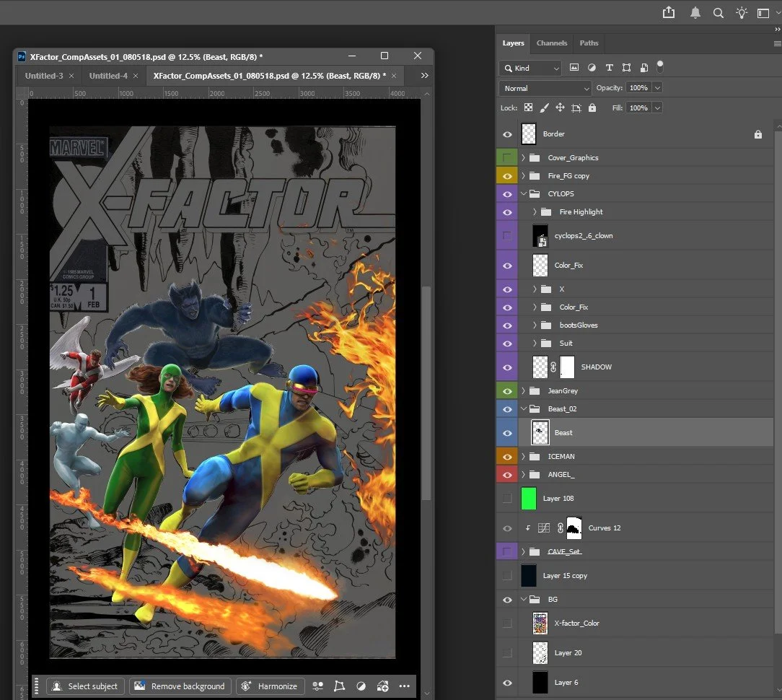Select XFactor_CompAssets_01_080518.psd document tab

(269, 75)
